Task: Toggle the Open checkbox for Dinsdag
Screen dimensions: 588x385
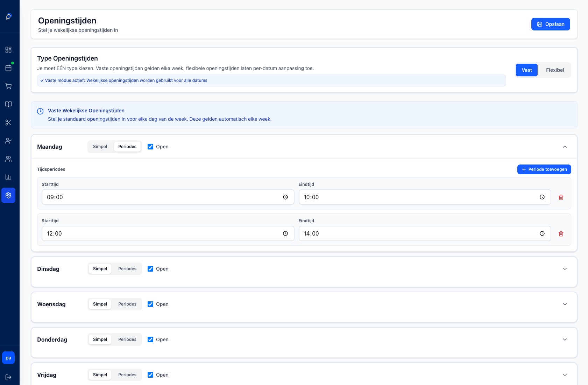Action: [150, 269]
